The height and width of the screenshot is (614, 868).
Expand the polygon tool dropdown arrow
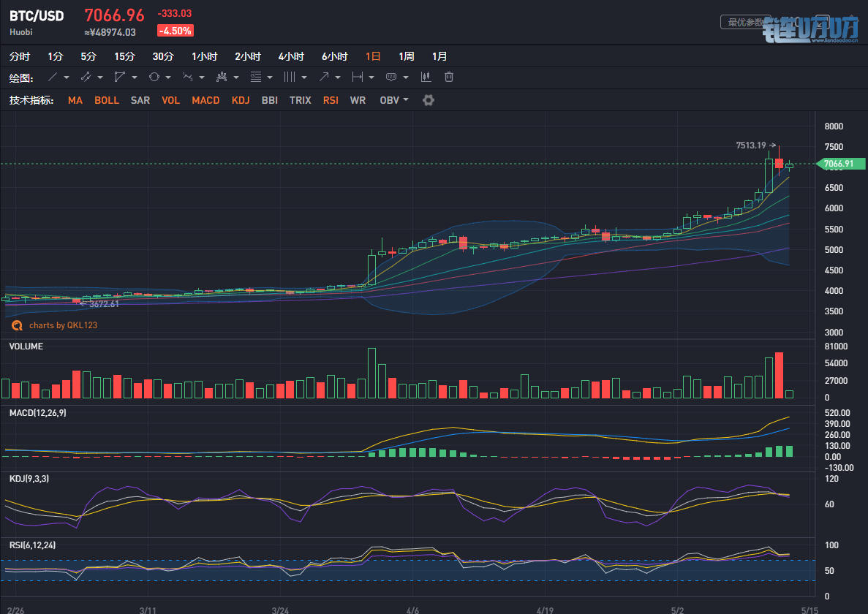(134, 77)
